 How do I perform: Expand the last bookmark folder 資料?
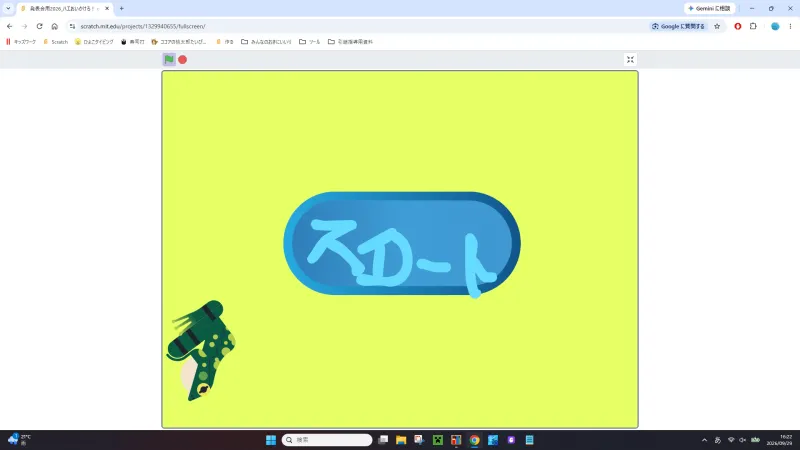point(350,42)
